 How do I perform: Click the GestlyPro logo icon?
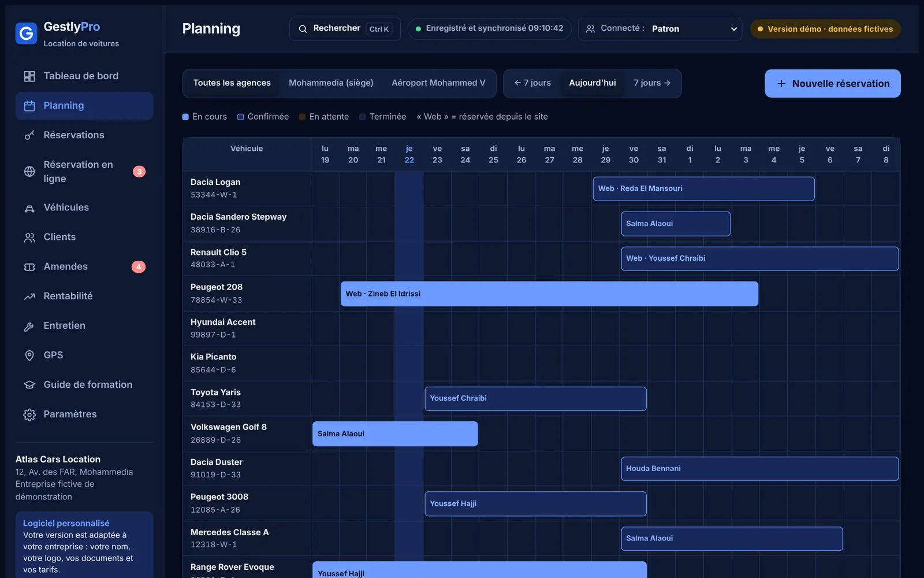click(27, 34)
